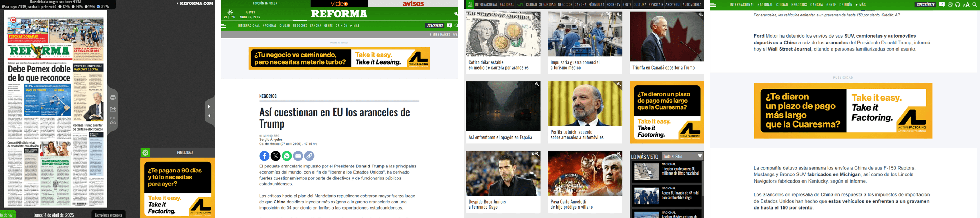Select the 150% zoom radio button
Viewport: 980px width, 218px height.
pos(73,7)
